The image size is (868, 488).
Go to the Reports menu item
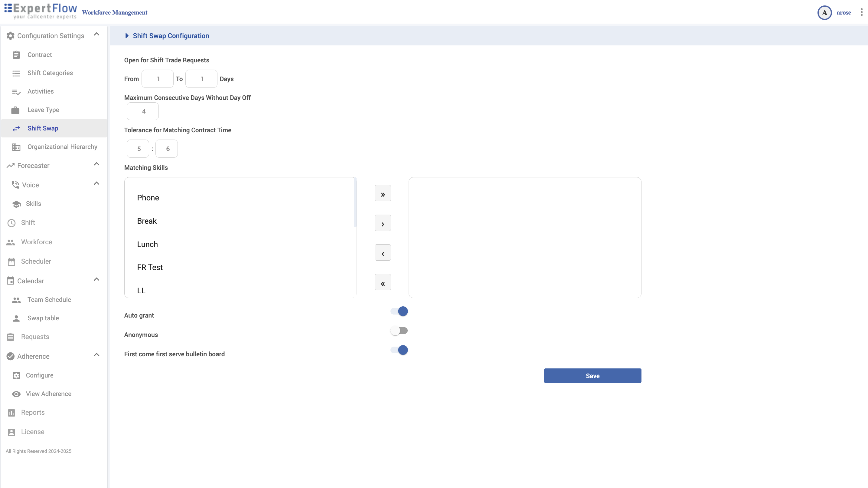click(33, 412)
